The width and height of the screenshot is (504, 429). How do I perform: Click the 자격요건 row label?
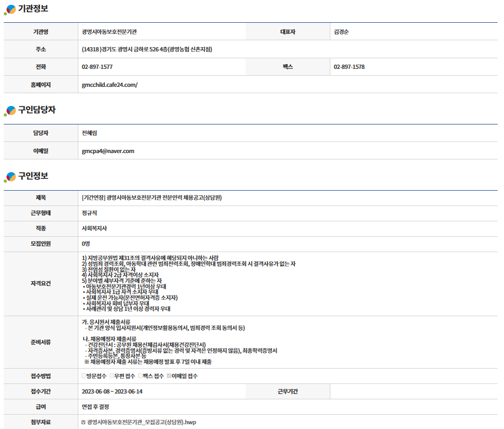tap(41, 283)
